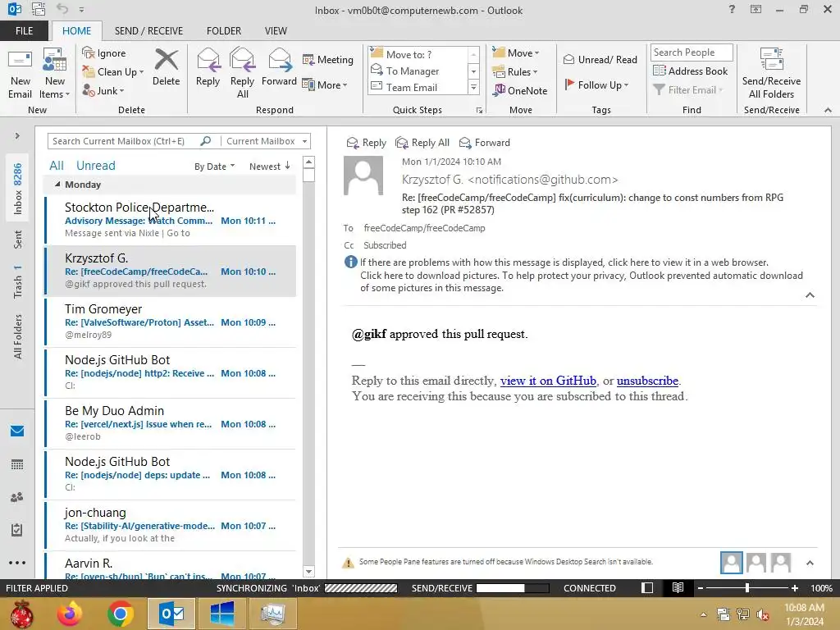Expand the Quick Steps gallery
The width and height of the screenshot is (840, 630).
[x=473, y=87]
